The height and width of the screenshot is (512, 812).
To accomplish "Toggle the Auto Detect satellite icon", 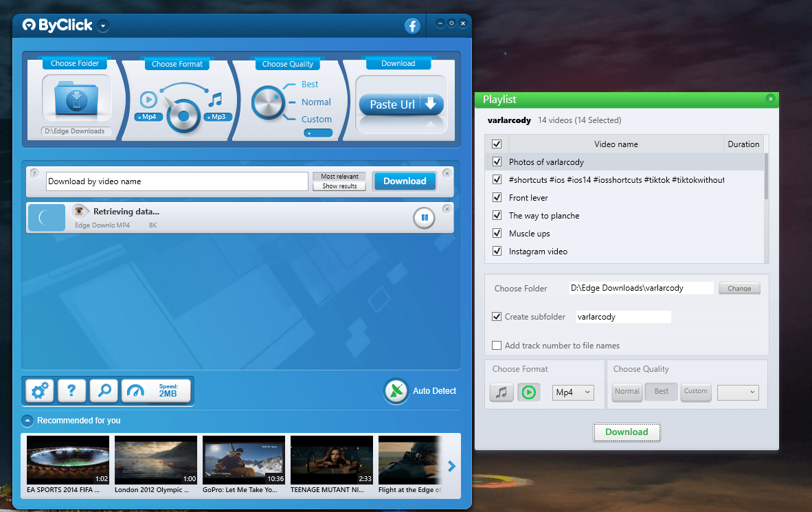I will pos(396,391).
